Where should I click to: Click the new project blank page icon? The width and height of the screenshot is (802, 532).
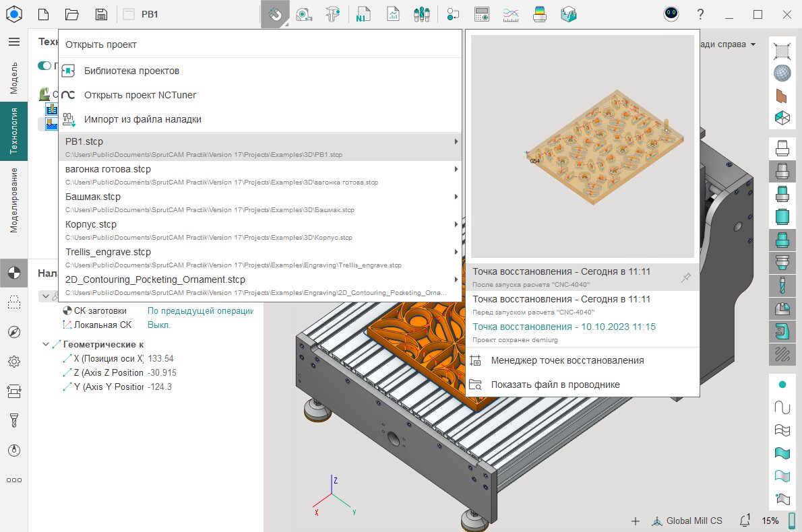43,14
